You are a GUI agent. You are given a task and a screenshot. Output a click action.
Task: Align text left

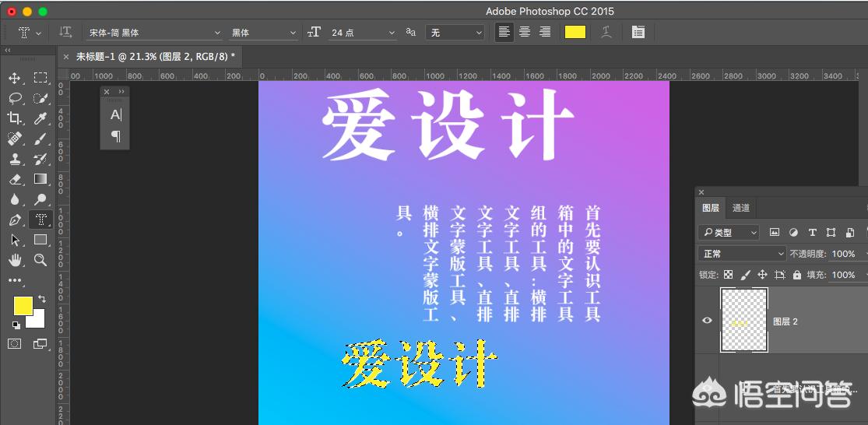504,32
